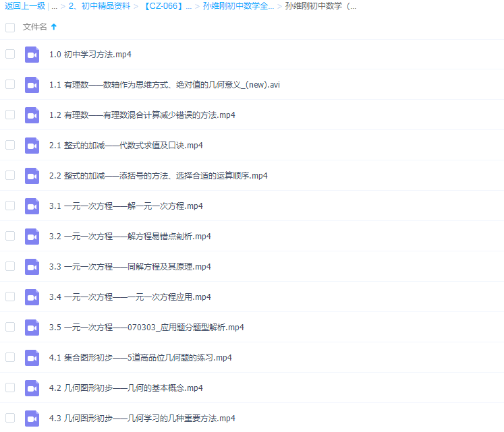Click video icon for 3.1 解一元一次方程 file
Screen dimensions: 504x432
[32, 206]
